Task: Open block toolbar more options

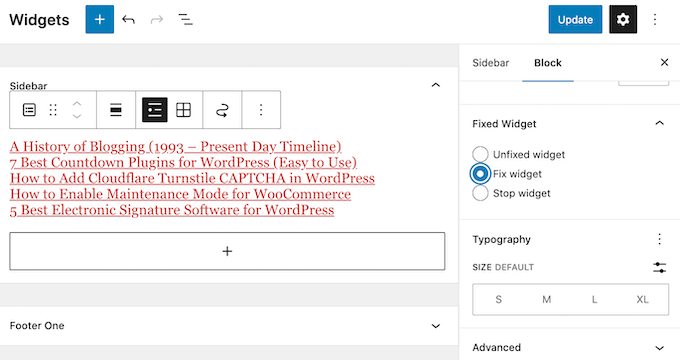Action: 261,110
